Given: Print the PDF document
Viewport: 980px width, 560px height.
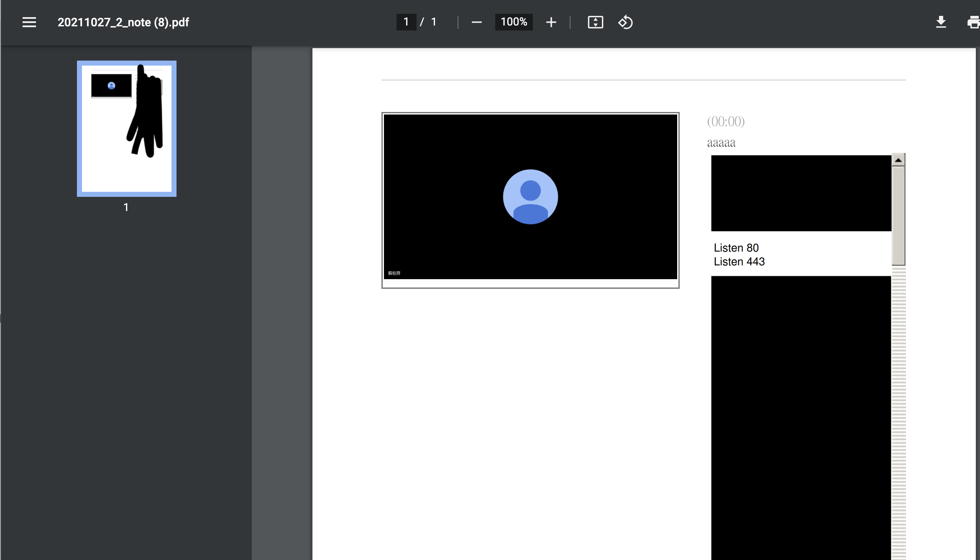Looking at the screenshot, I should pos(974,22).
